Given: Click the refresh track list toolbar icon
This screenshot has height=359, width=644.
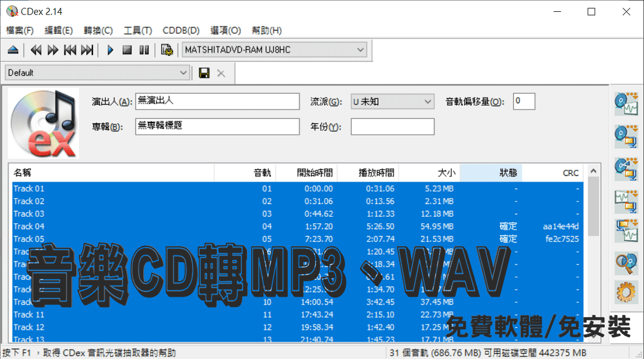Looking at the screenshot, I should [166, 49].
